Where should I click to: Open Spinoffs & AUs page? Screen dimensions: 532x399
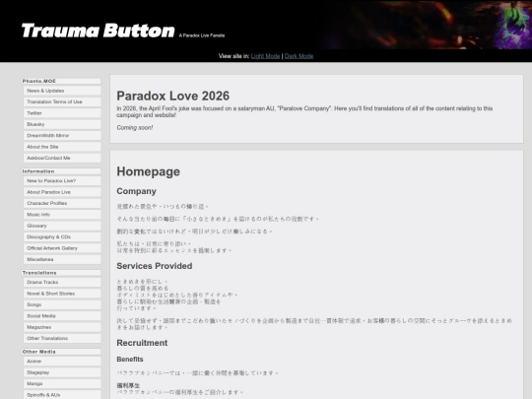(62, 395)
